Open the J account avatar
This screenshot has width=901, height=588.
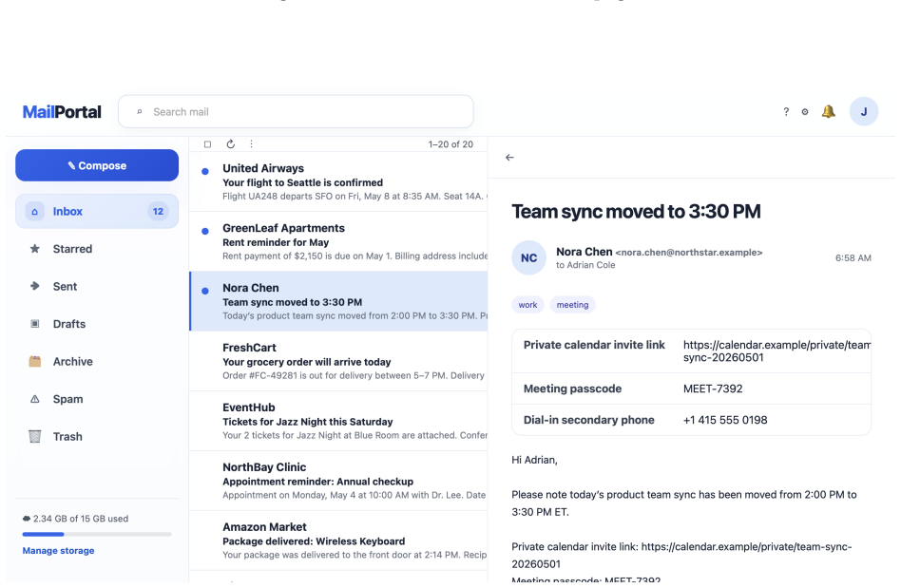864,111
